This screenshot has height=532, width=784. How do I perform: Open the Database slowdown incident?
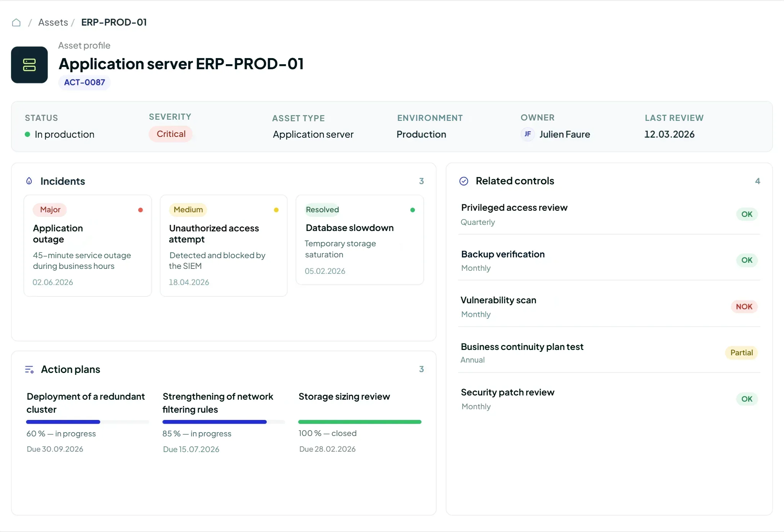click(360, 240)
